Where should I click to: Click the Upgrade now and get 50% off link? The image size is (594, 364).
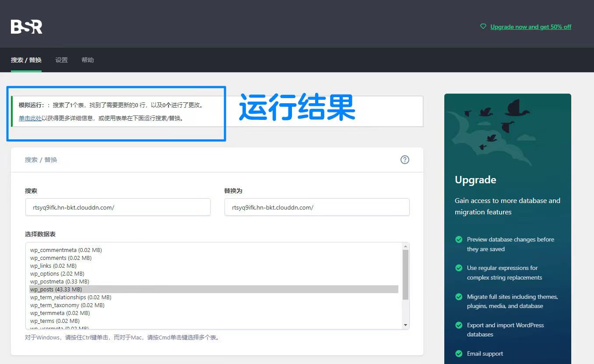coord(531,27)
